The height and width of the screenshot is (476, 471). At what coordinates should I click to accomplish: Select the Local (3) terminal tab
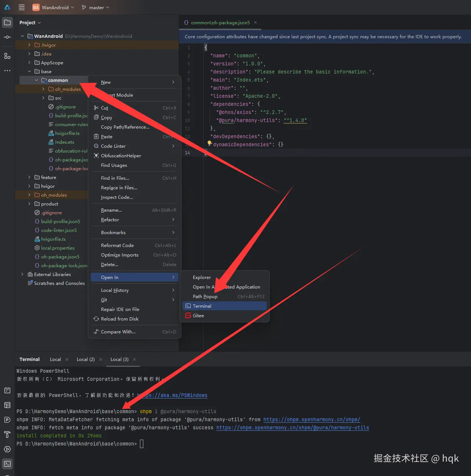coord(119,359)
